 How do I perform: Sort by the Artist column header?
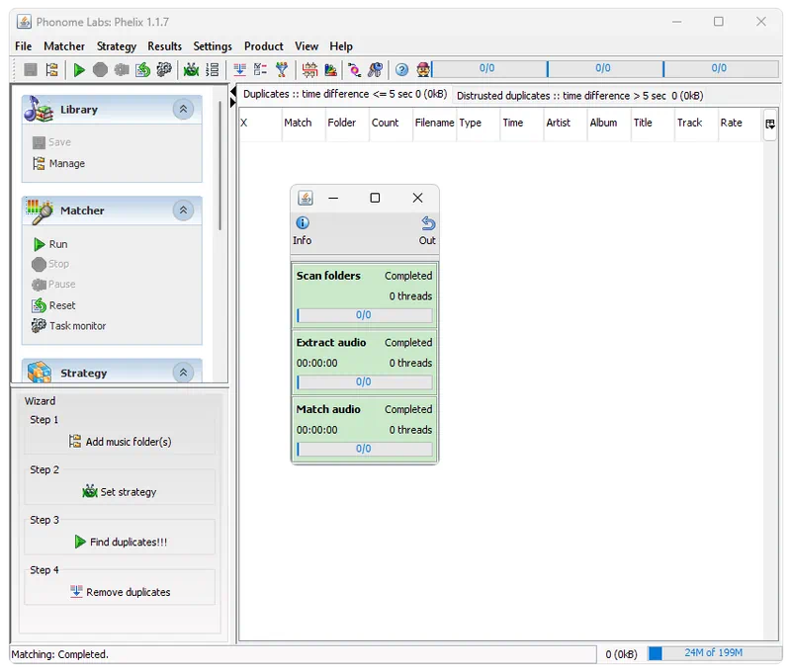(565, 123)
